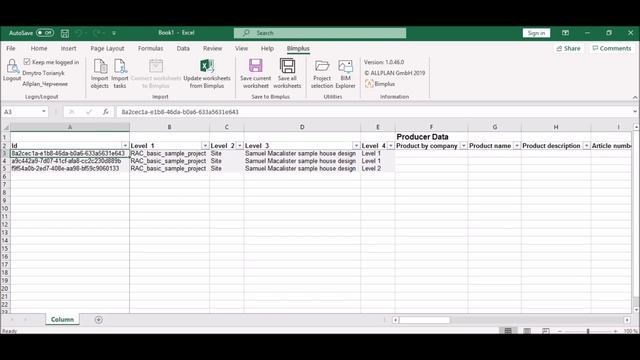Open Import tasks tool
The width and height of the screenshot is (640, 360).
pyautogui.click(x=120, y=73)
